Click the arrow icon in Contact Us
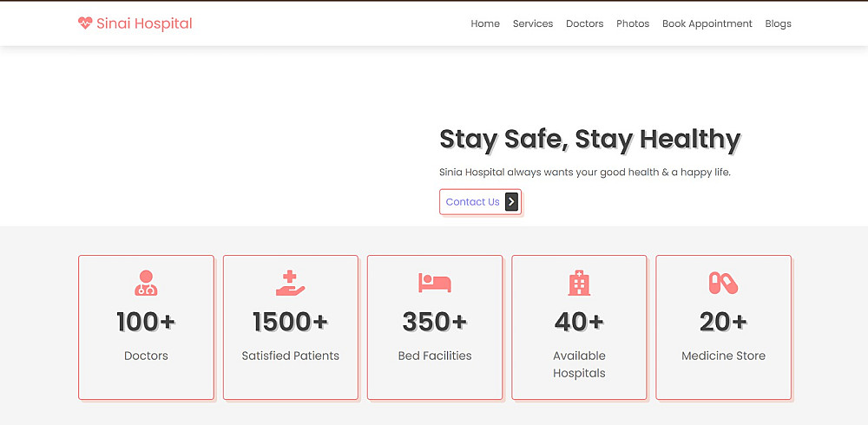The width and height of the screenshot is (868, 425). tap(511, 202)
